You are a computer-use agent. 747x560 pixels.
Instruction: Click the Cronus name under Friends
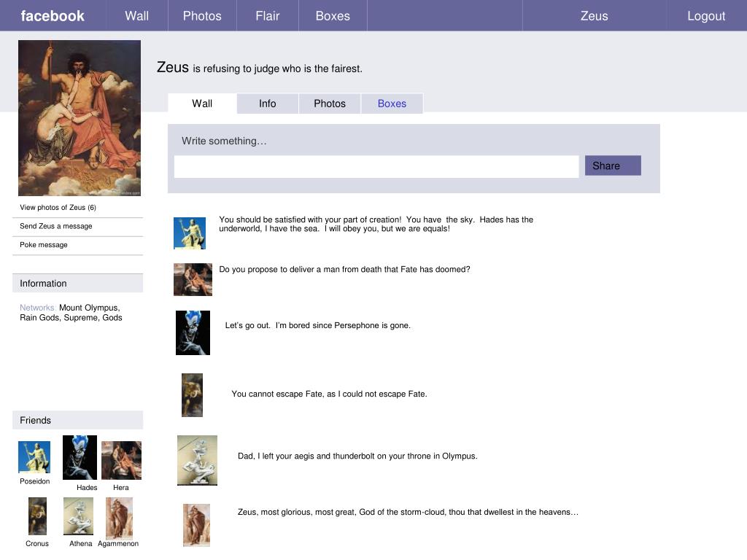[x=37, y=543]
